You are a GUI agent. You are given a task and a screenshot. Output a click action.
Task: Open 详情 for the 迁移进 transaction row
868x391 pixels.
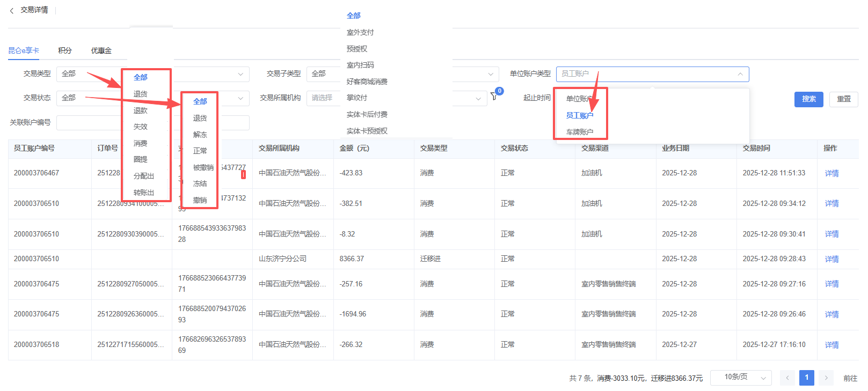tap(831, 259)
